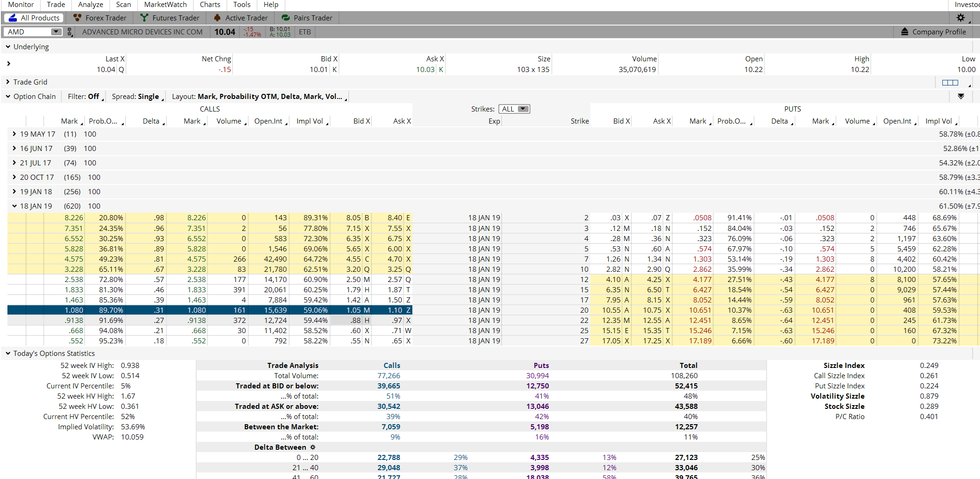Image resolution: width=980 pixels, height=479 pixels.
Task: Open the gear settings icon in the trader tab bar
Action: (960, 18)
